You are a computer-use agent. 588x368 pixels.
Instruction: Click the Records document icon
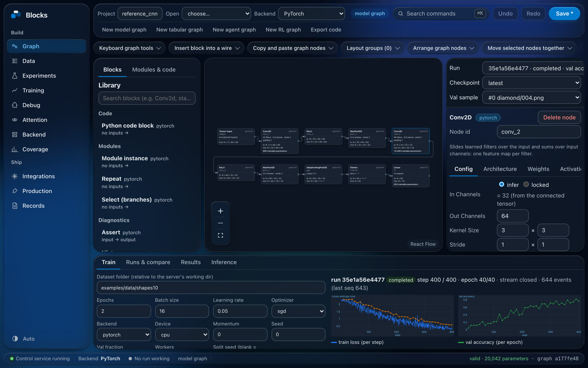click(15, 206)
